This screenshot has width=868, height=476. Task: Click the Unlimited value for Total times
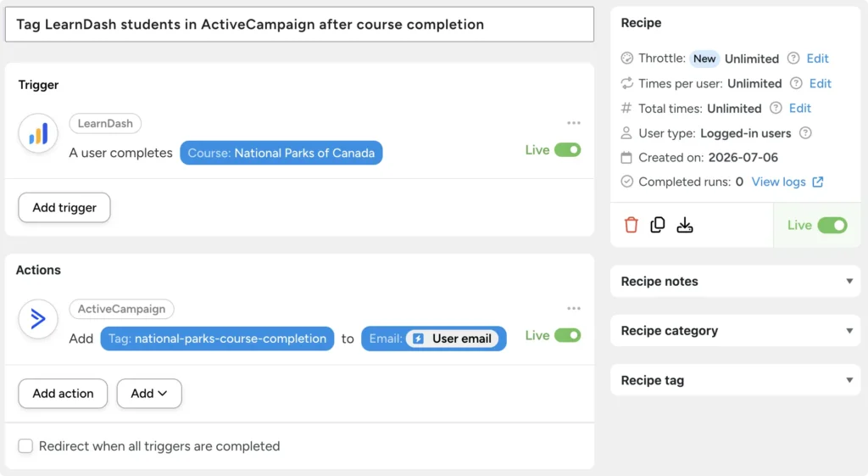[734, 108]
